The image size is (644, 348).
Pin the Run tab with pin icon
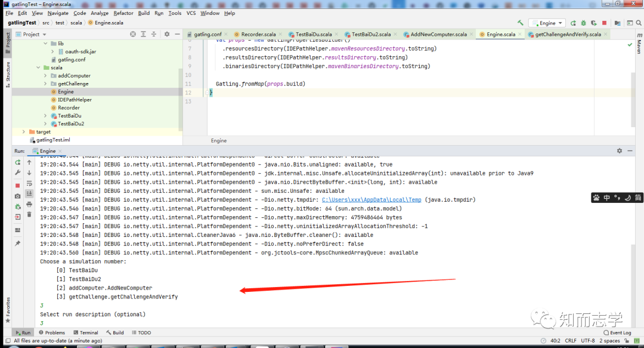pos(18,244)
